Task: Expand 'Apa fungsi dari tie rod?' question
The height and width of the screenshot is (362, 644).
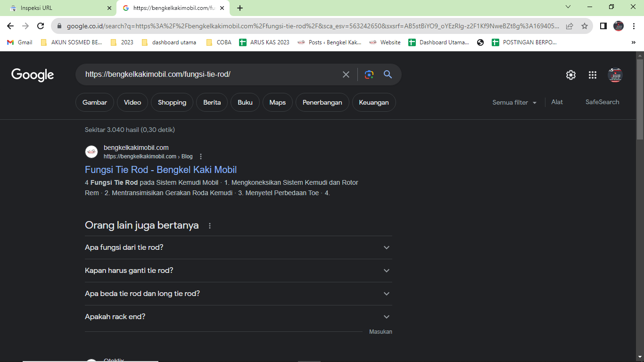Action: (239, 247)
